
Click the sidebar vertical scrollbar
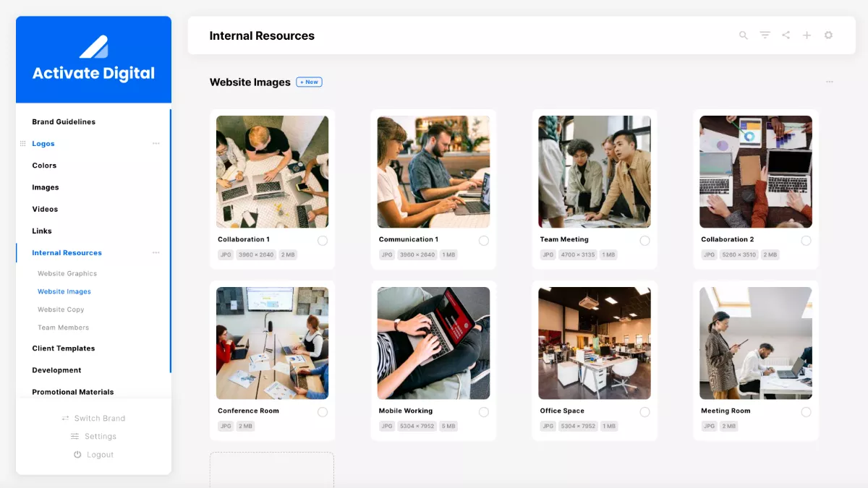[x=171, y=239]
